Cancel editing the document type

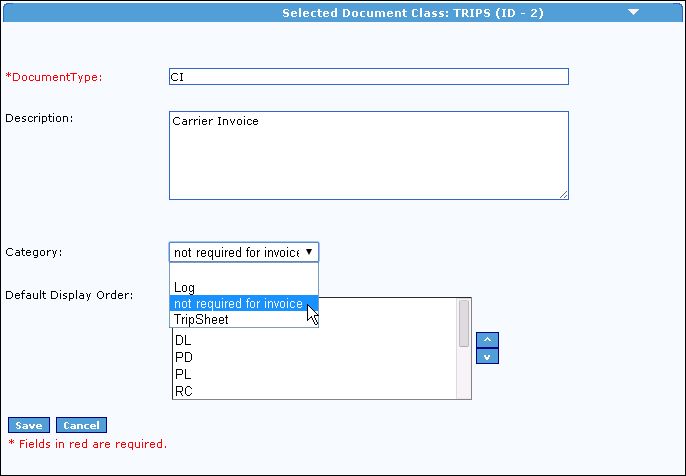point(81,425)
